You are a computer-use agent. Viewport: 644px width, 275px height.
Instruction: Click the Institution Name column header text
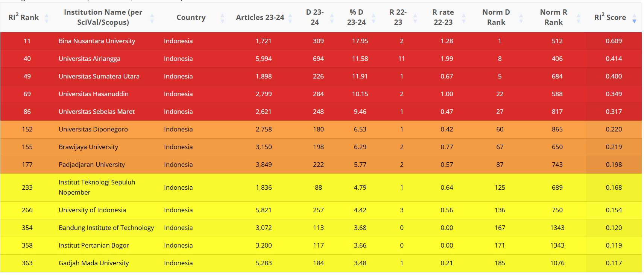[x=103, y=17]
